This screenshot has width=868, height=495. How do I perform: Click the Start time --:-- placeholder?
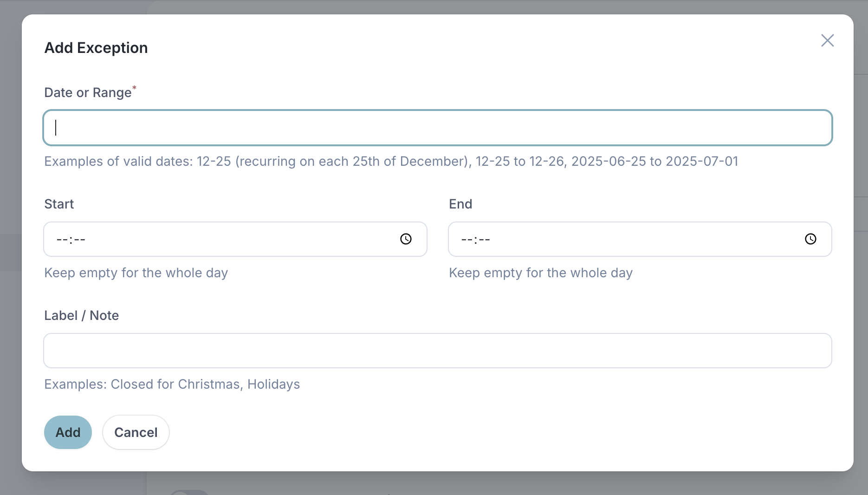pyautogui.click(x=70, y=239)
